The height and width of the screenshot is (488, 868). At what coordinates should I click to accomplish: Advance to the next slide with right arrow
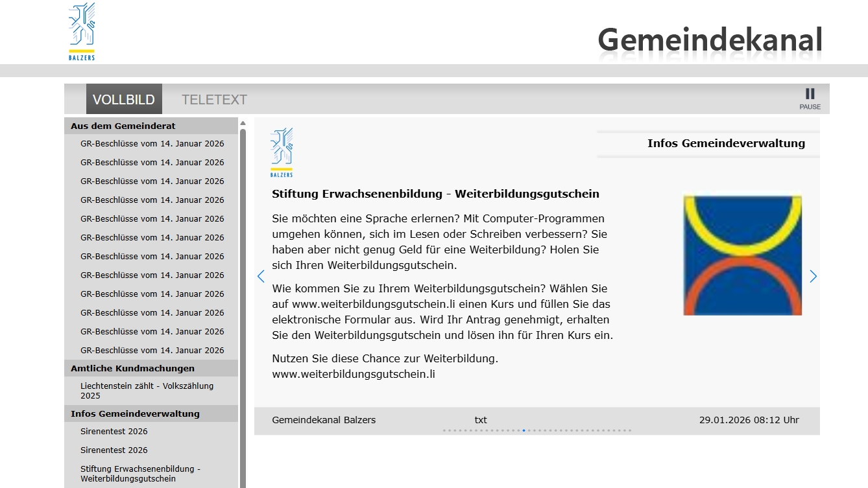coord(813,277)
